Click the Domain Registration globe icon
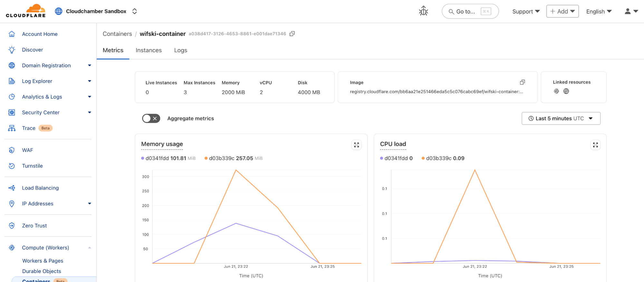This screenshot has height=282, width=644. pyautogui.click(x=12, y=65)
